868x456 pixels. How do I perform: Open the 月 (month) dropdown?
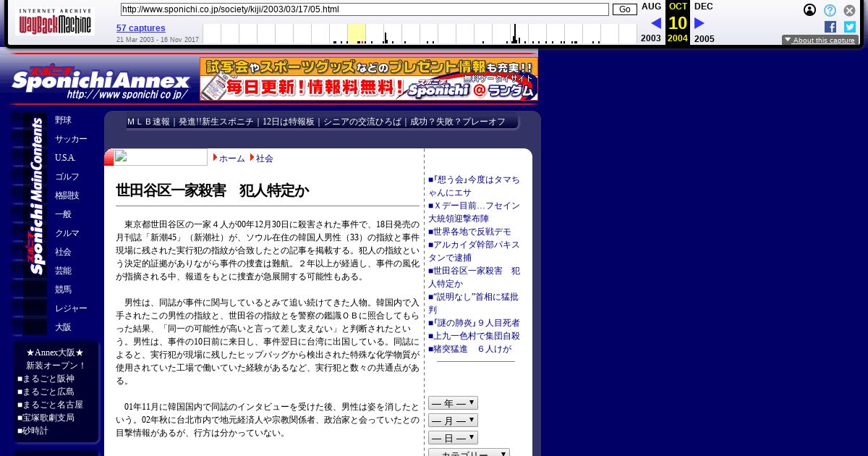pyautogui.click(x=453, y=421)
